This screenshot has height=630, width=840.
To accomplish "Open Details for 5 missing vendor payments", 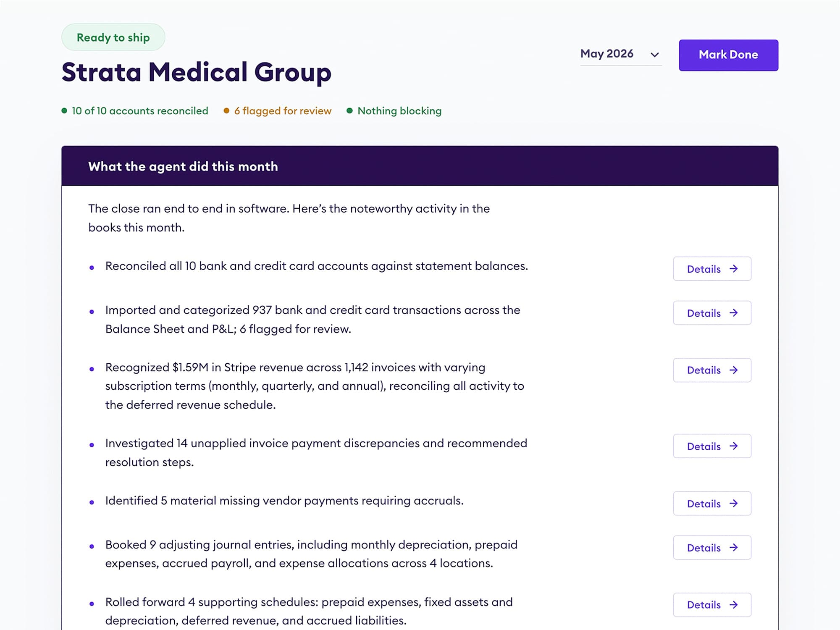I will click(x=712, y=504).
